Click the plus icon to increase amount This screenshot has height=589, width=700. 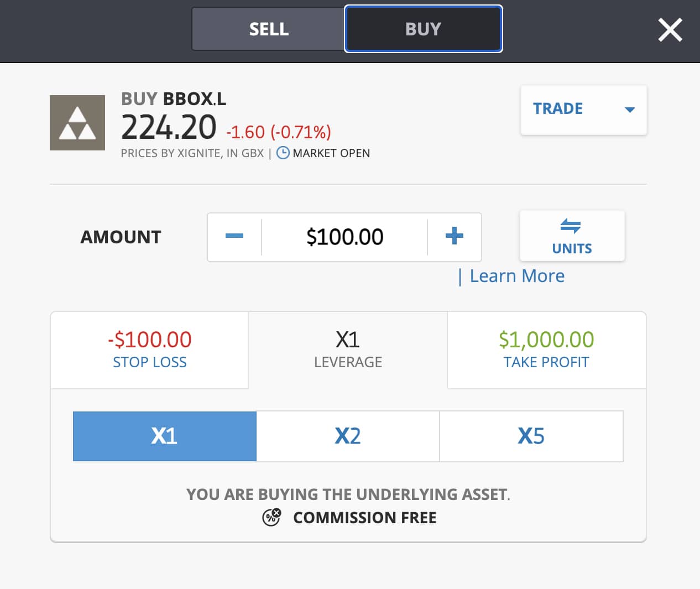coord(454,236)
